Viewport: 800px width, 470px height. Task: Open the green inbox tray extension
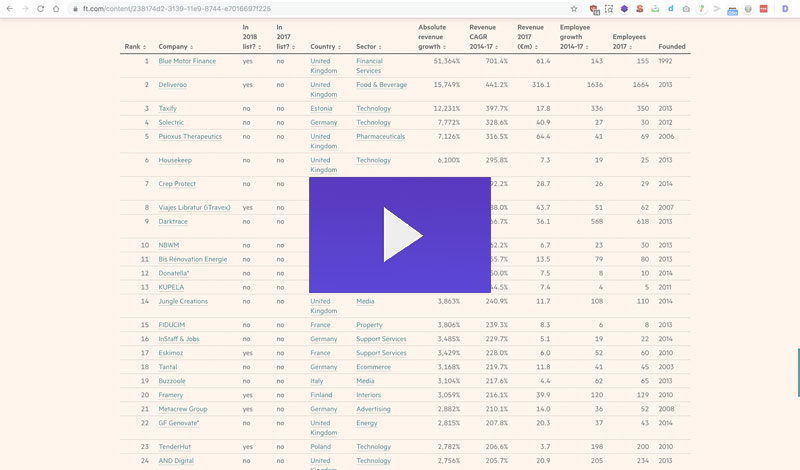655,9
